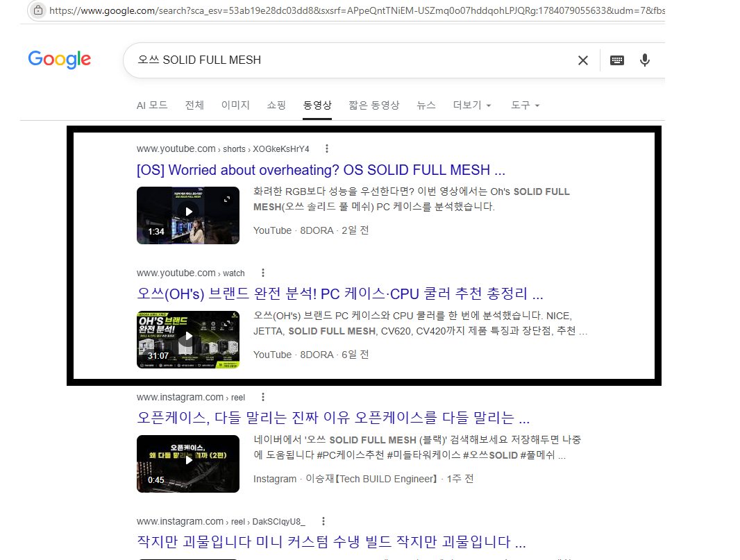Open more options for the XOGkeKsHrY4 shorts result
740x560 pixels.
[x=326, y=149]
